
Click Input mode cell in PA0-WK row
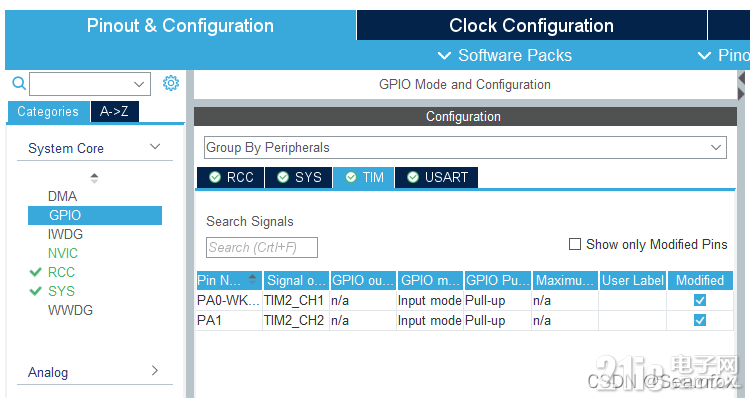(430, 300)
